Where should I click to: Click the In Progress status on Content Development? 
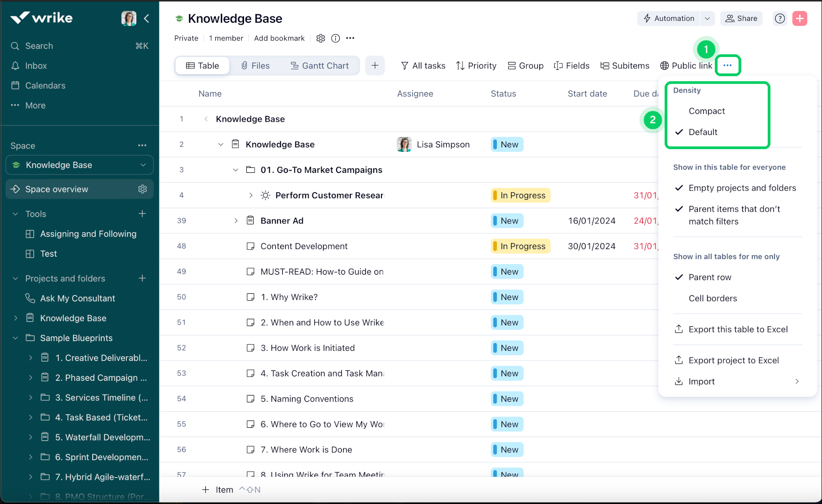pos(520,246)
